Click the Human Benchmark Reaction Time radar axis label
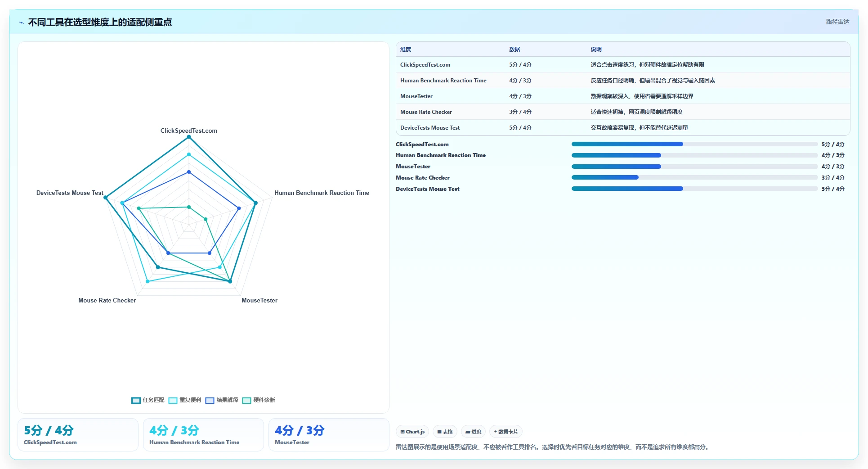The width and height of the screenshot is (868, 469). pyautogui.click(x=322, y=193)
